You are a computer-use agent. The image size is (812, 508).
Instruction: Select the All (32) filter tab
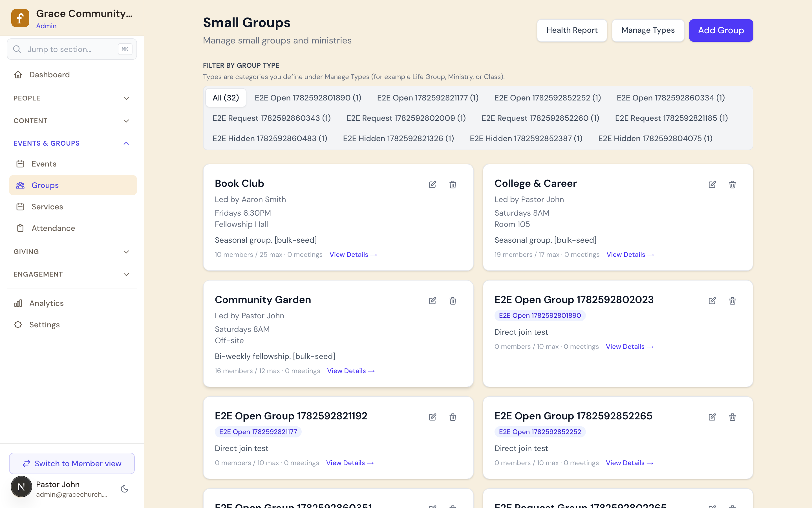point(226,98)
